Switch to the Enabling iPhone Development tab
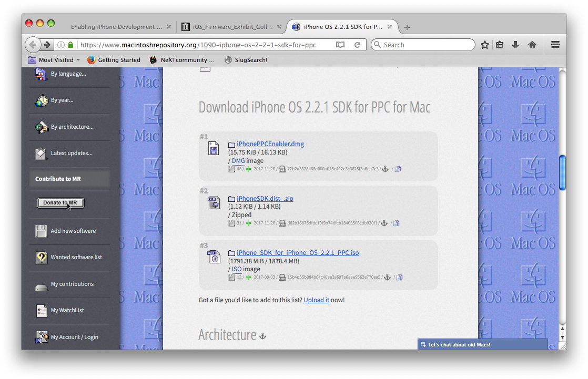Image resolution: width=588 pixels, height=379 pixels. click(117, 27)
